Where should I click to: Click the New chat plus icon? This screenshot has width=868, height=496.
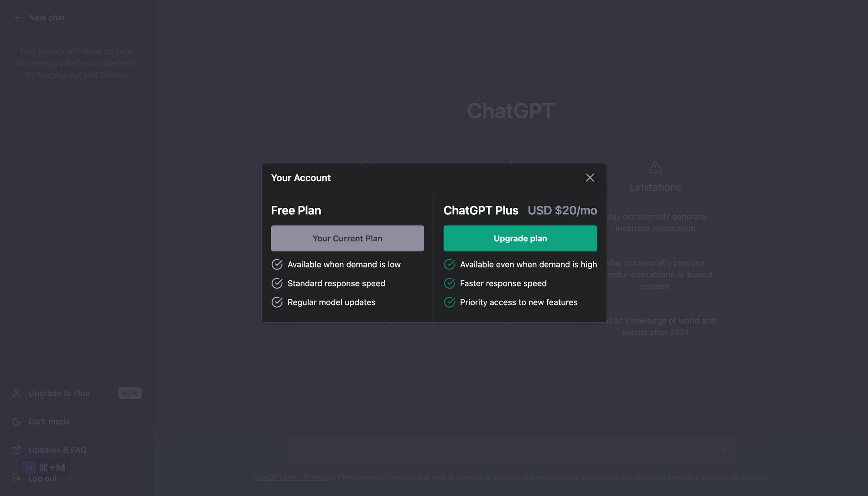(16, 17)
